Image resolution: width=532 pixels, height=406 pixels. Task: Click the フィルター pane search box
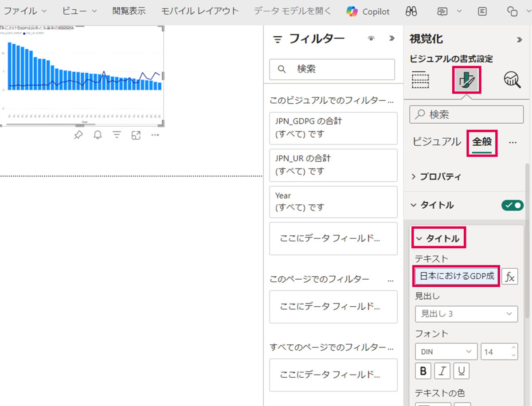click(x=332, y=69)
